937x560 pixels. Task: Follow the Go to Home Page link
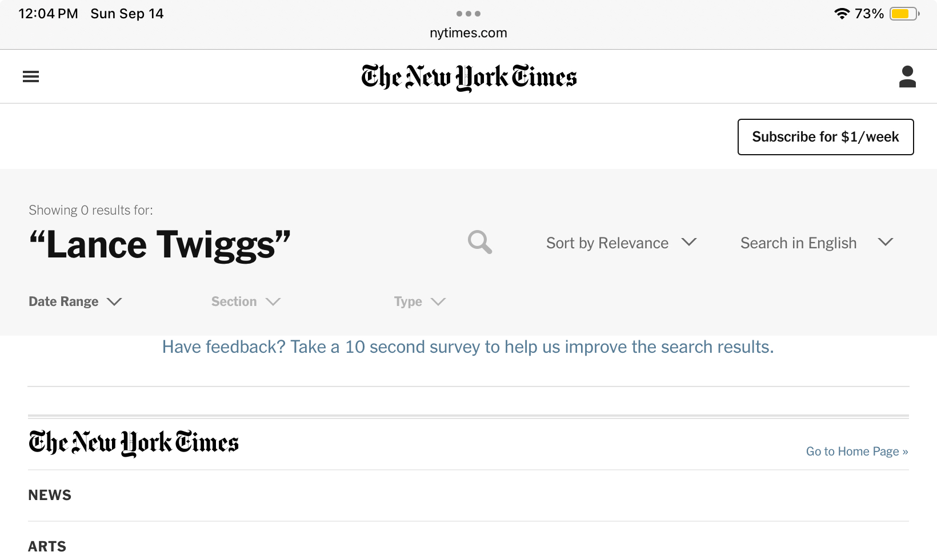click(857, 452)
